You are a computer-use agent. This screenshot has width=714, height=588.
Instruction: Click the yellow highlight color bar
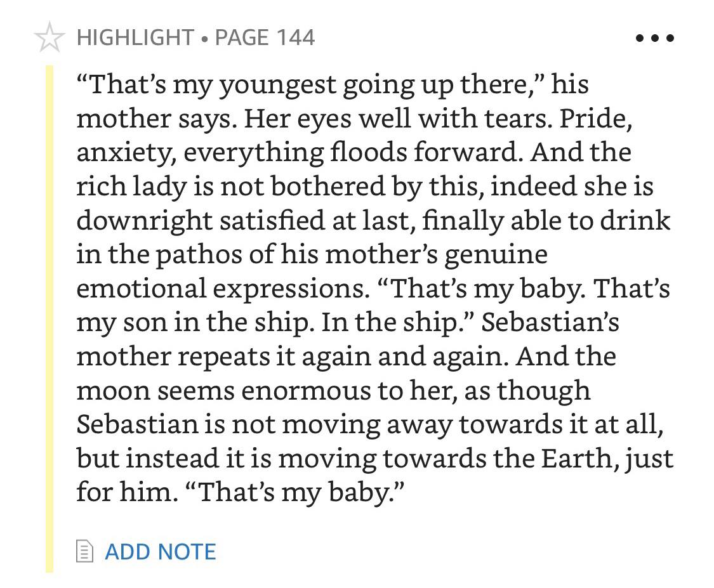[x=49, y=318]
